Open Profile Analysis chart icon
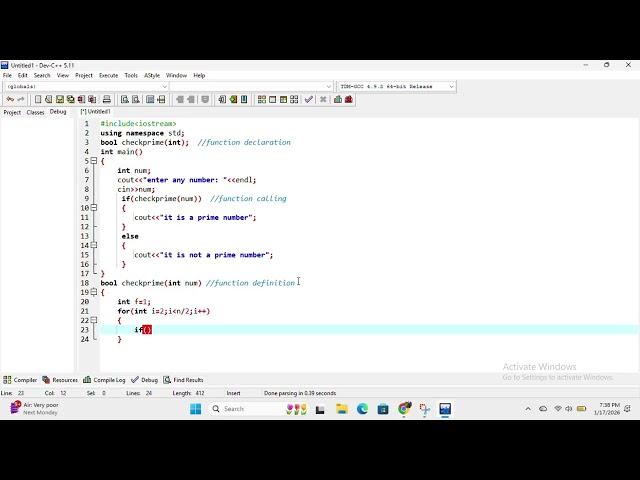The width and height of the screenshot is (640, 480). pos(338,99)
